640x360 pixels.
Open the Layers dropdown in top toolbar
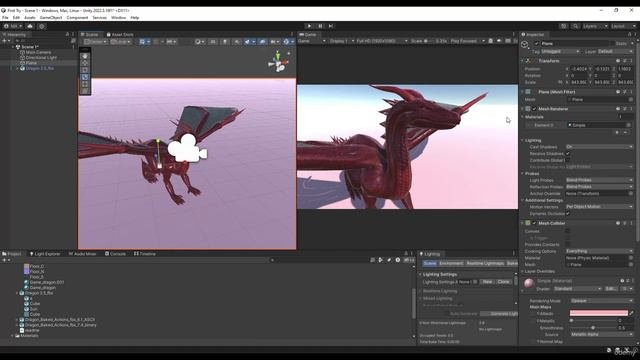[x=595, y=26]
